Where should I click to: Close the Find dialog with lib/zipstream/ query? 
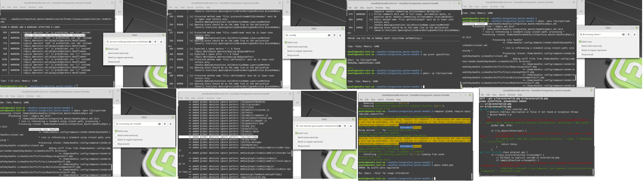(x=353, y=119)
